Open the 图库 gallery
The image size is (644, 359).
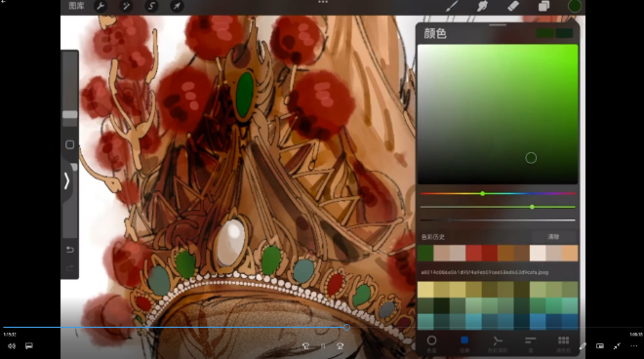tap(76, 6)
